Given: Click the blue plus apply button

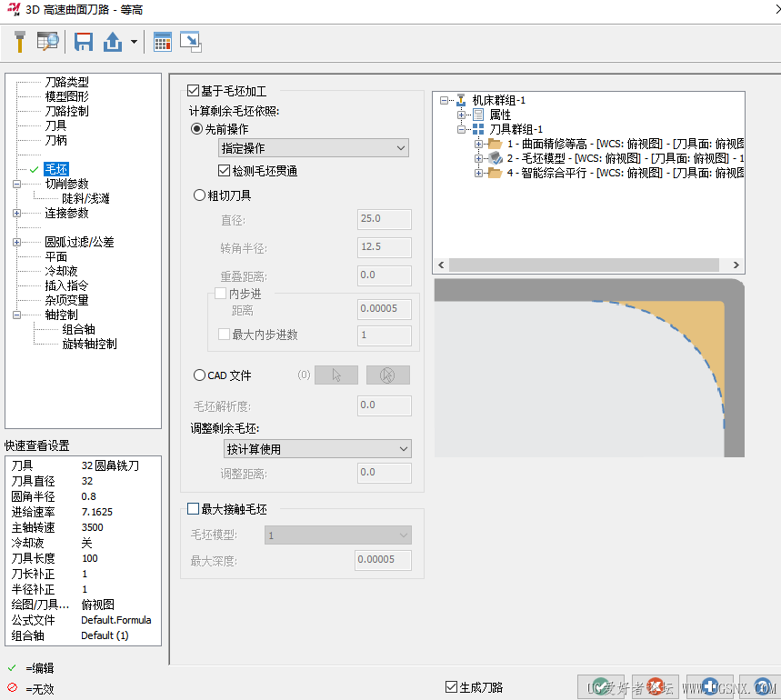Looking at the screenshot, I should click(x=710, y=686).
